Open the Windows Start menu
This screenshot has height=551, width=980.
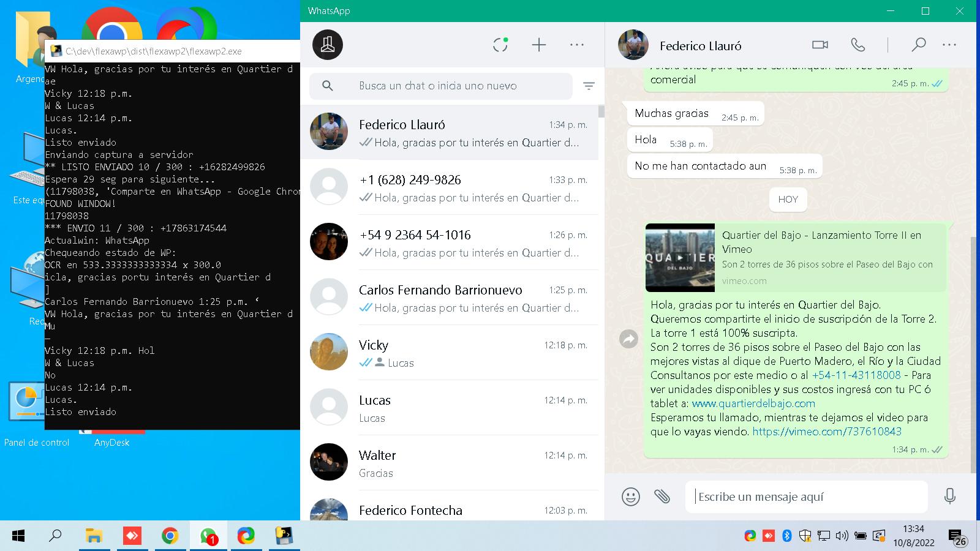(18, 536)
